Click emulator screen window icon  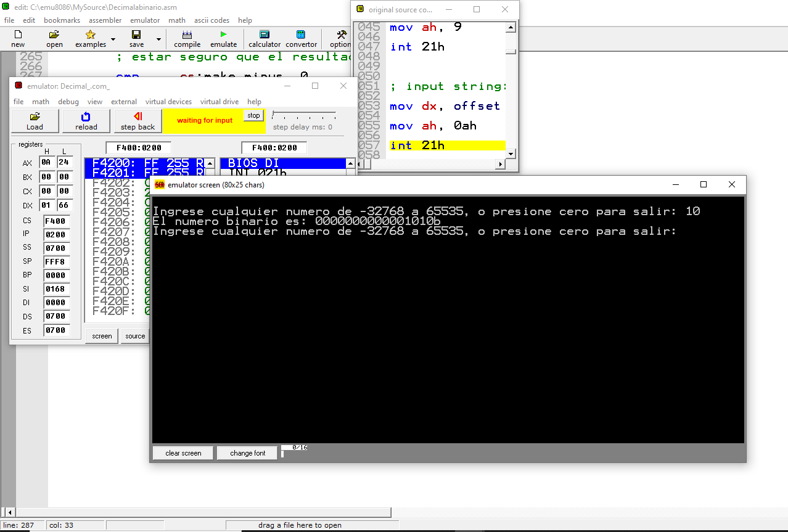pyautogui.click(x=160, y=184)
